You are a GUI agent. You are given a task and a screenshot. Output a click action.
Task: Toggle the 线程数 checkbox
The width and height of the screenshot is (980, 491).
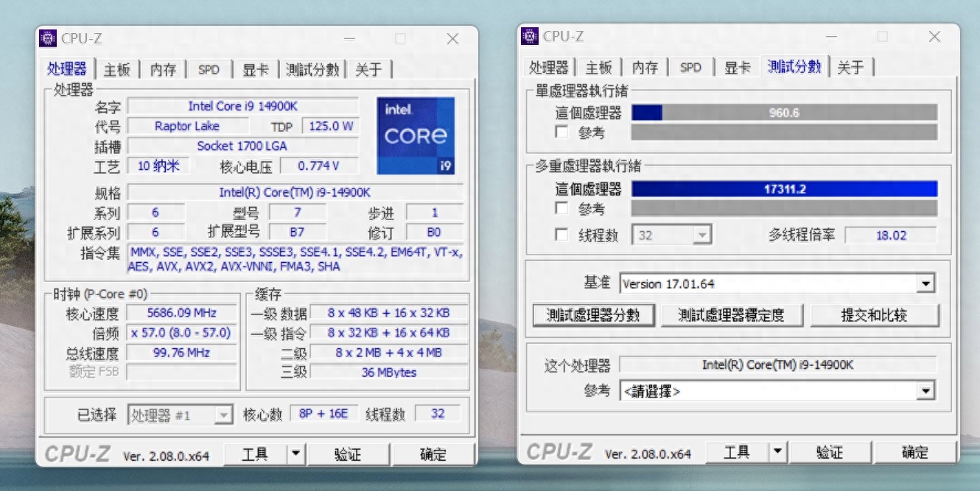click(x=562, y=235)
